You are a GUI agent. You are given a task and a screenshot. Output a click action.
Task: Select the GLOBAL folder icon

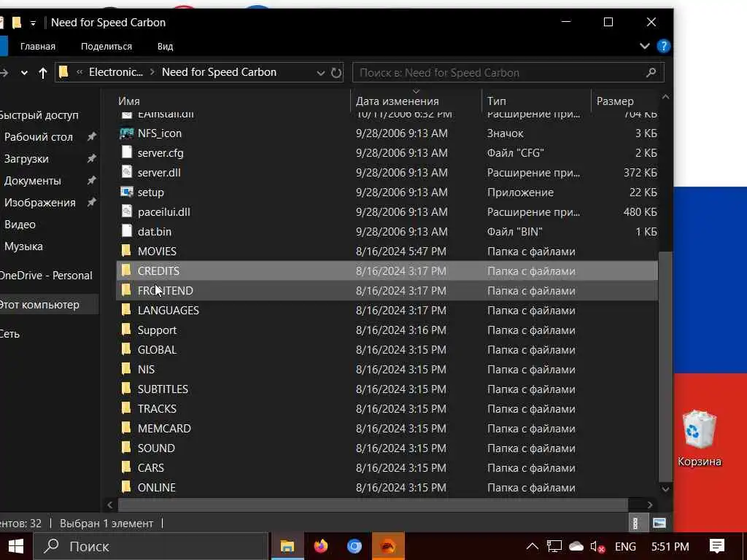coord(126,349)
